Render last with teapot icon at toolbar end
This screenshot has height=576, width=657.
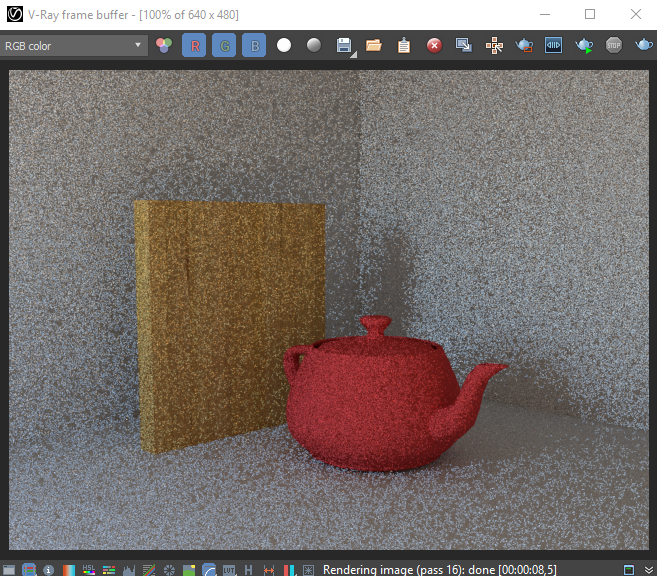(644, 44)
